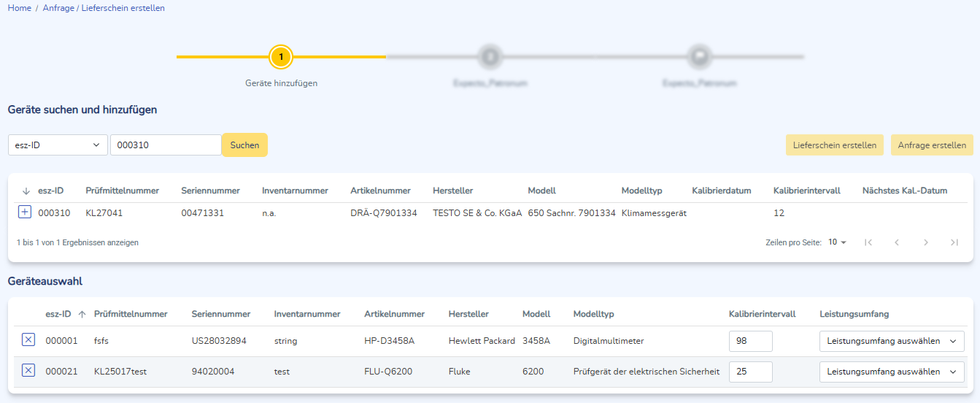Open Home breadcrumb link
Image resolution: width=980 pixels, height=403 pixels.
[19, 8]
